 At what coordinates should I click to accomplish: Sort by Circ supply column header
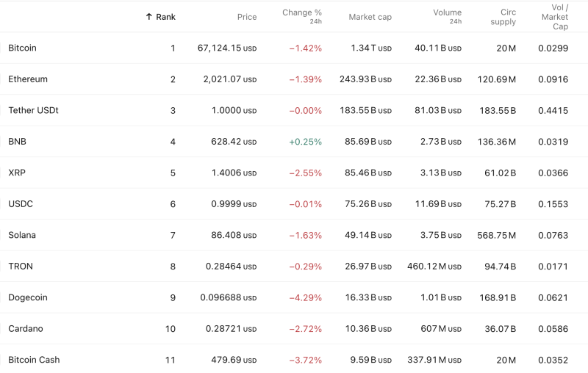[x=503, y=17]
